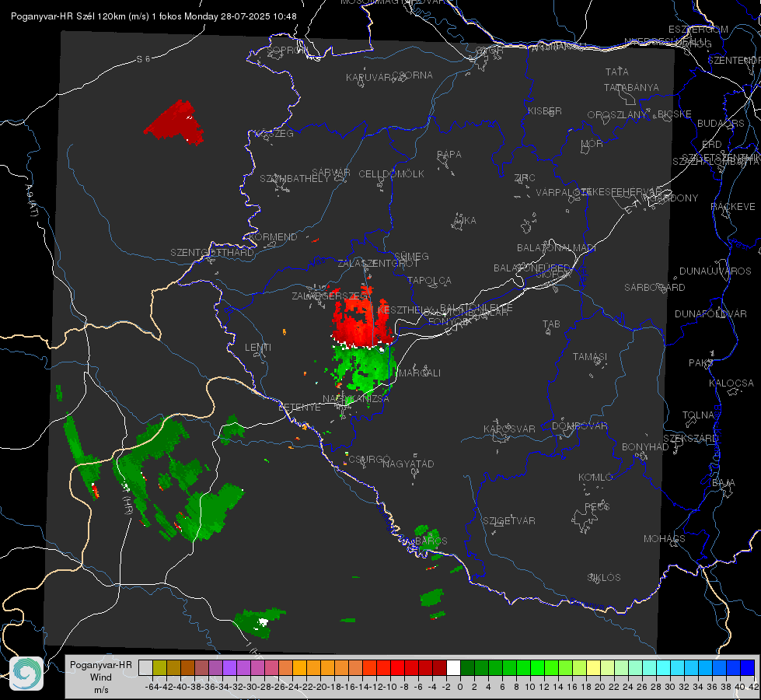Click the ZIRC label
Screen dimensions: 761x700
(525, 178)
